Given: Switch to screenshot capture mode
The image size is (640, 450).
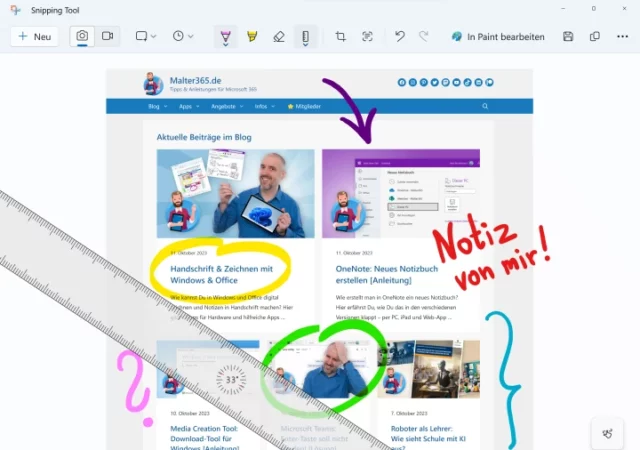Looking at the screenshot, I should coord(82,36).
